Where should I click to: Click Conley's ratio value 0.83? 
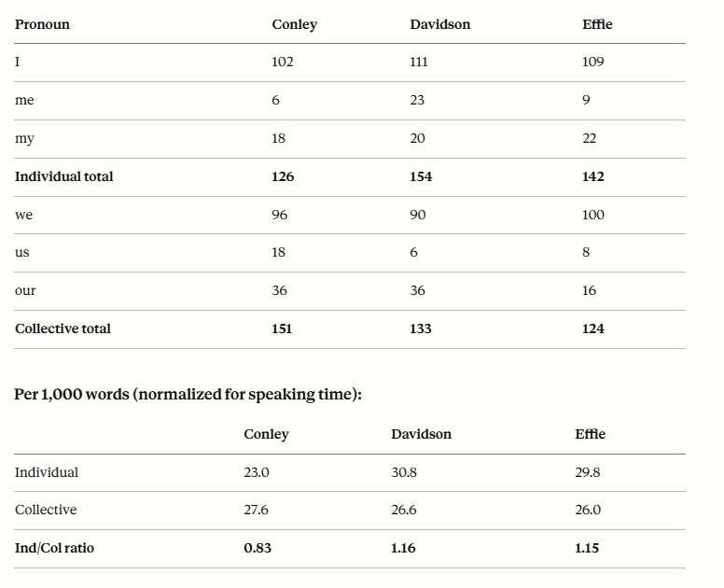[x=258, y=548]
